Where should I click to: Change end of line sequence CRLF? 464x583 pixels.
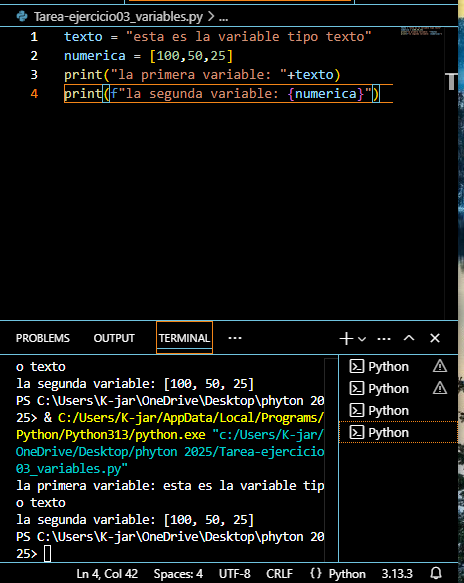(279, 574)
